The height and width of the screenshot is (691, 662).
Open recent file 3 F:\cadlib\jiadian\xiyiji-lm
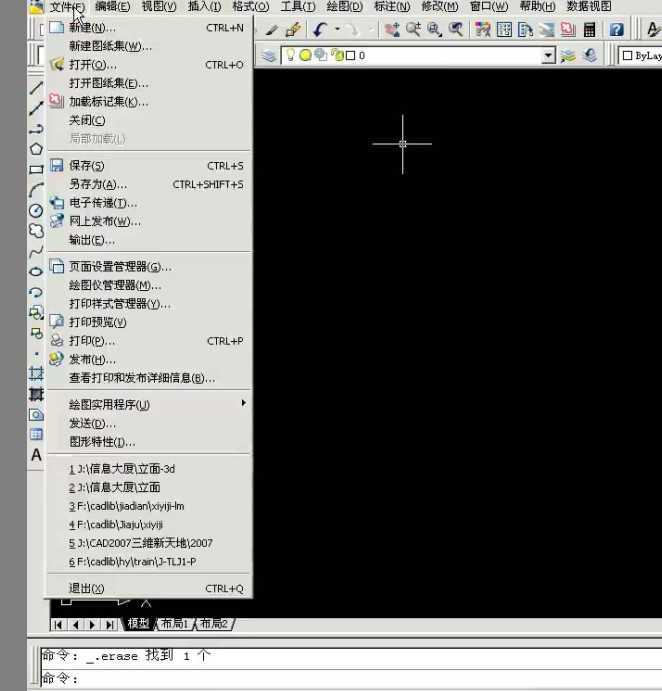tap(149, 506)
